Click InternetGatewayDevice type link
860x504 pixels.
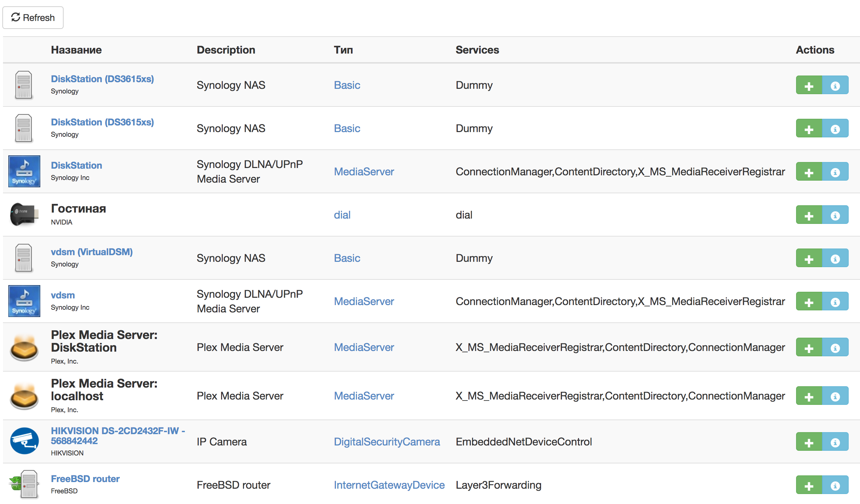(x=389, y=485)
